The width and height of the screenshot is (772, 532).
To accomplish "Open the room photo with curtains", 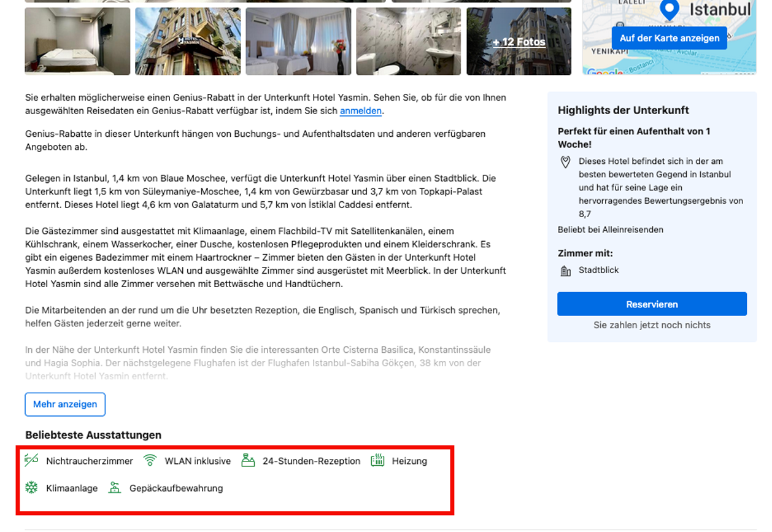I will click(x=298, y=41).
